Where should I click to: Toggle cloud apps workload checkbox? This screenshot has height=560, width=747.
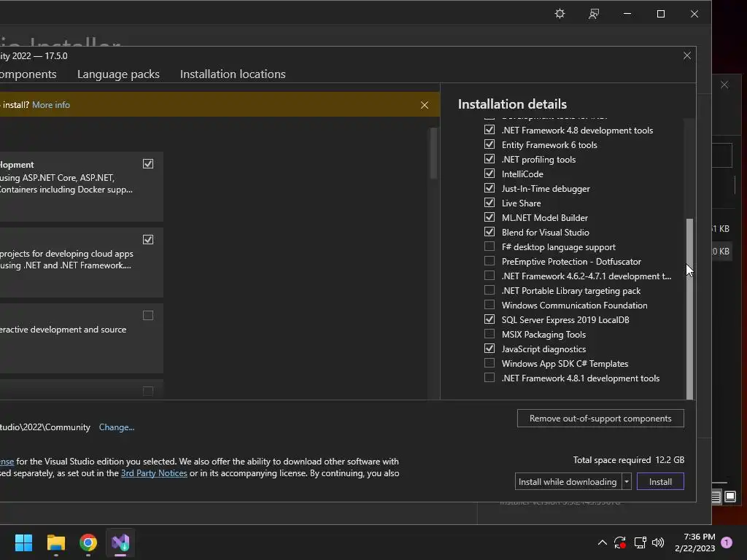point(148,239)
